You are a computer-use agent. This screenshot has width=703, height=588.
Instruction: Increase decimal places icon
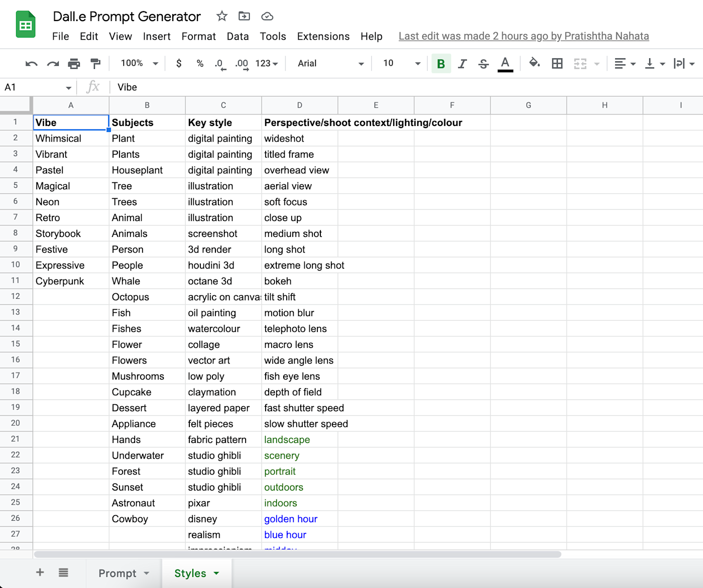242,64
